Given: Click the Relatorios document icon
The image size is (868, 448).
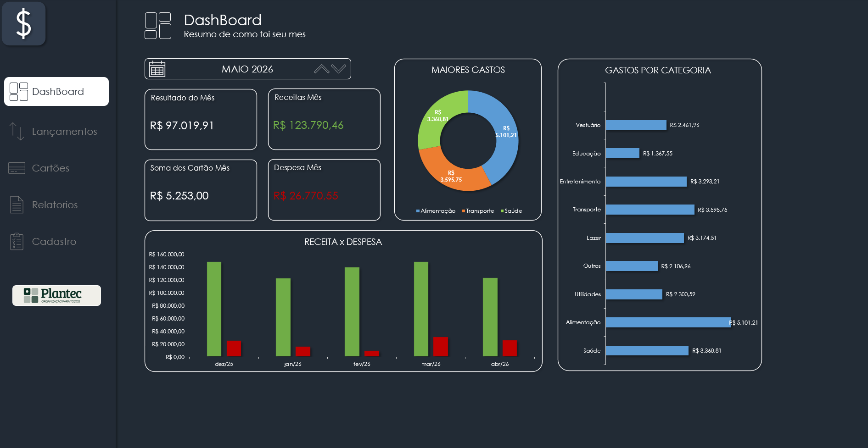Looking at the screenshot, I should [x=17, y=205].
